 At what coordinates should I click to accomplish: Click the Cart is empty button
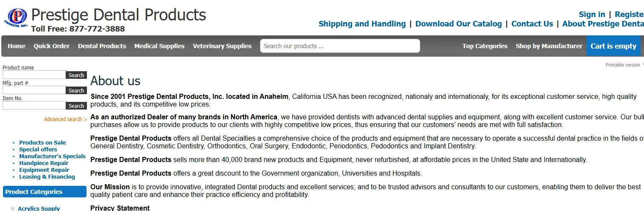[x=613, y=46]
